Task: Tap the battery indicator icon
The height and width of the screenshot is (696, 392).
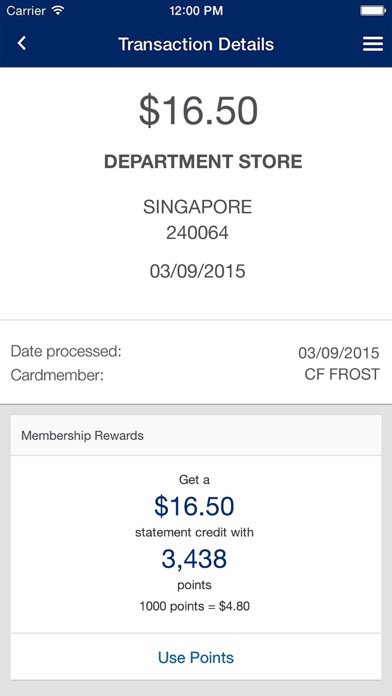Action: (373, 11)
